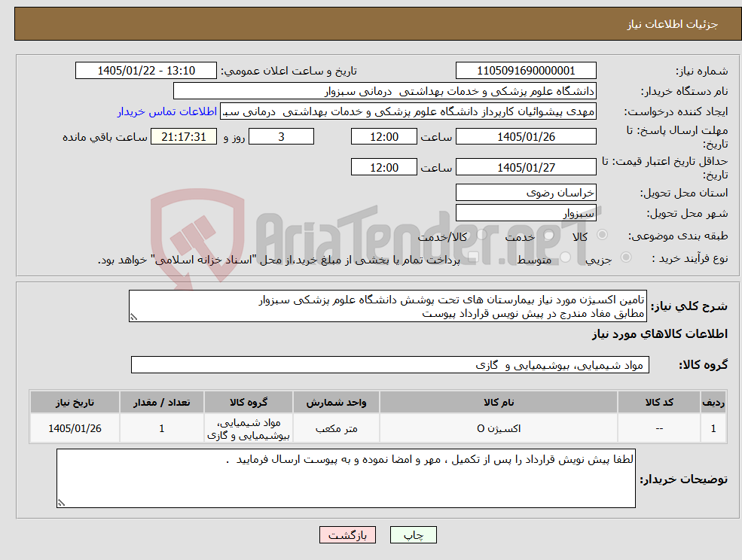The image size is (742, 560).
Task: Click the ساعت باقی مانده label
Action: pos(105,137)
